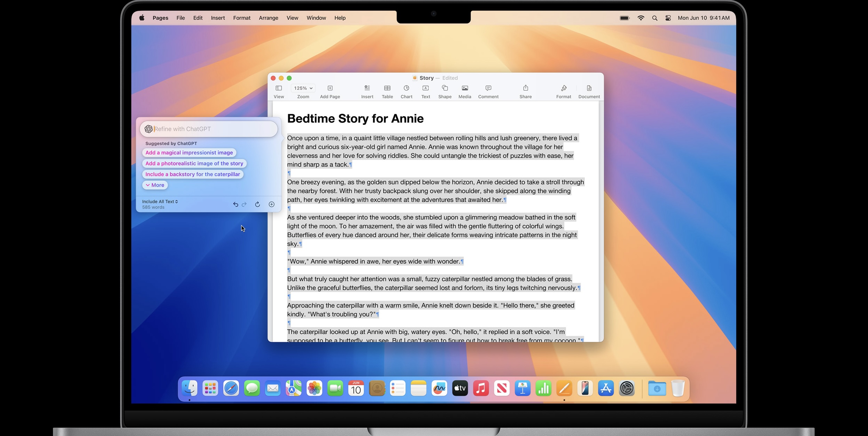Open the Insert menu in menu bar
868x436 pixels.
(218, 18)
